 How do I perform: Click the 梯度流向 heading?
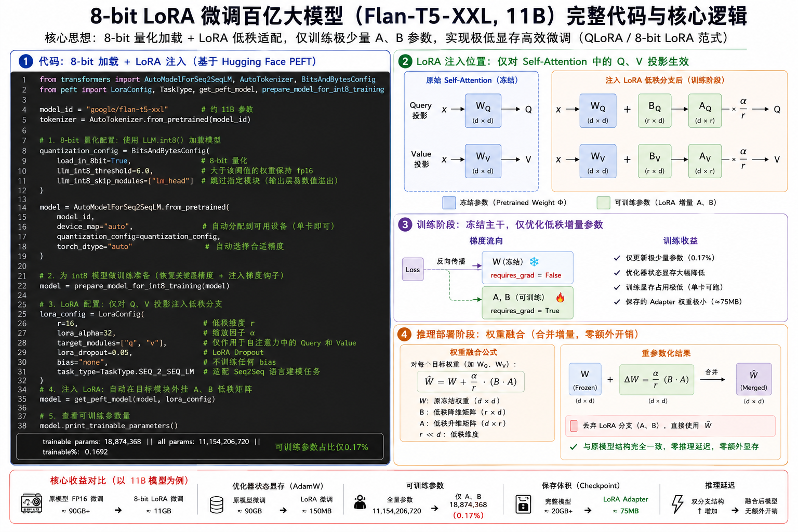coord(486,241)
